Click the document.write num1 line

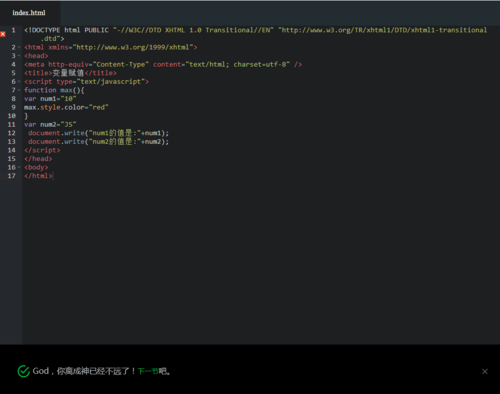[x=98, y=133]
